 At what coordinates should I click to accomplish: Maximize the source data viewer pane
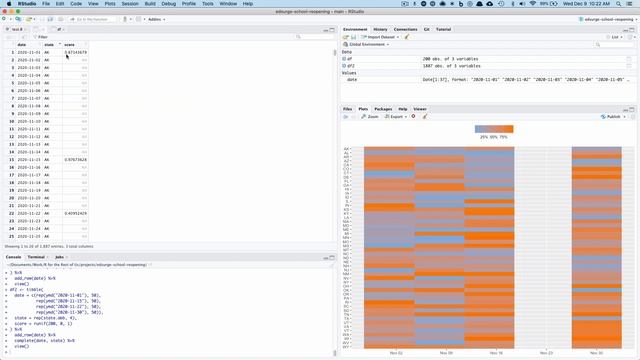332,30
